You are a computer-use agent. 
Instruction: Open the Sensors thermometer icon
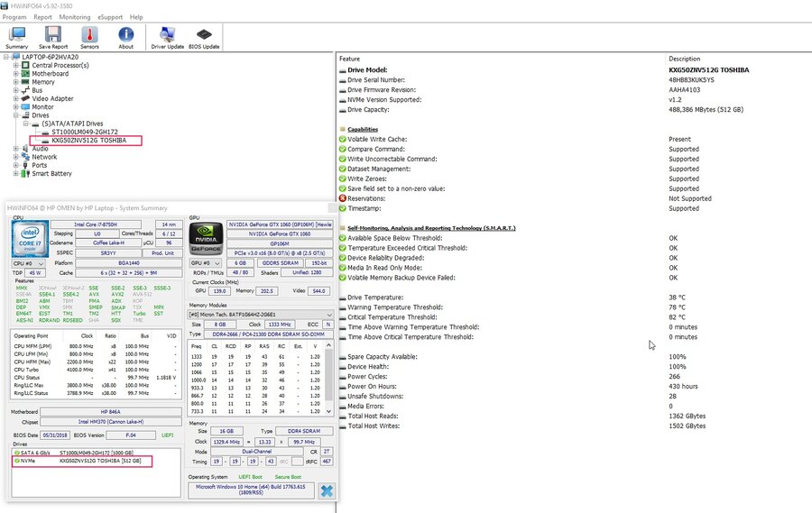point(89,37)
